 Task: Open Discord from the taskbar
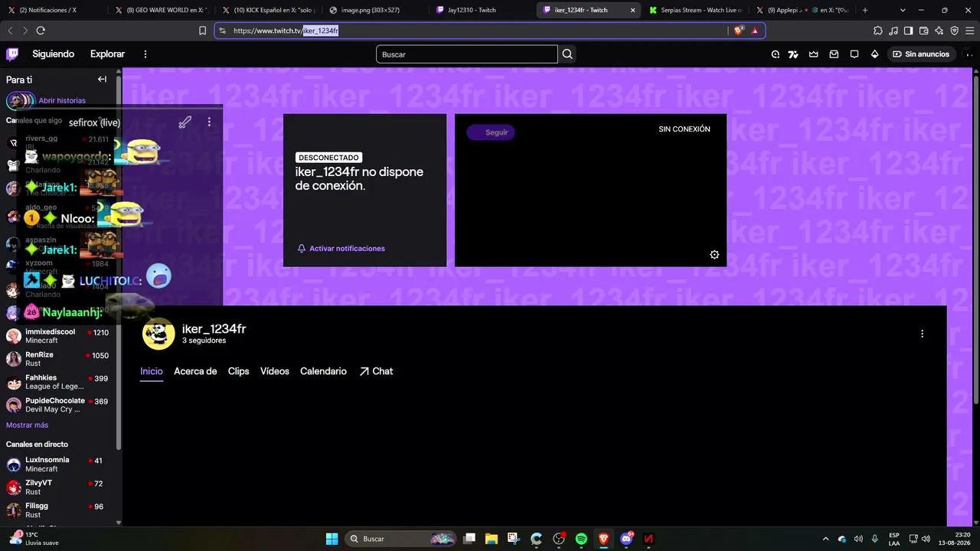626,539
